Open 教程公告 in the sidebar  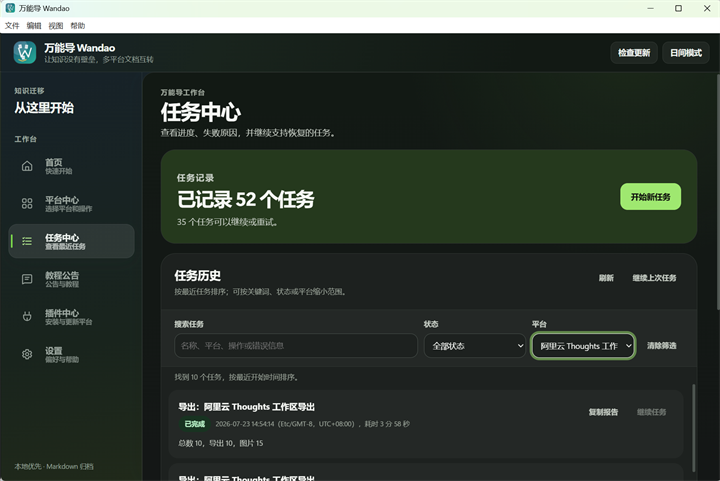[72, 279]
